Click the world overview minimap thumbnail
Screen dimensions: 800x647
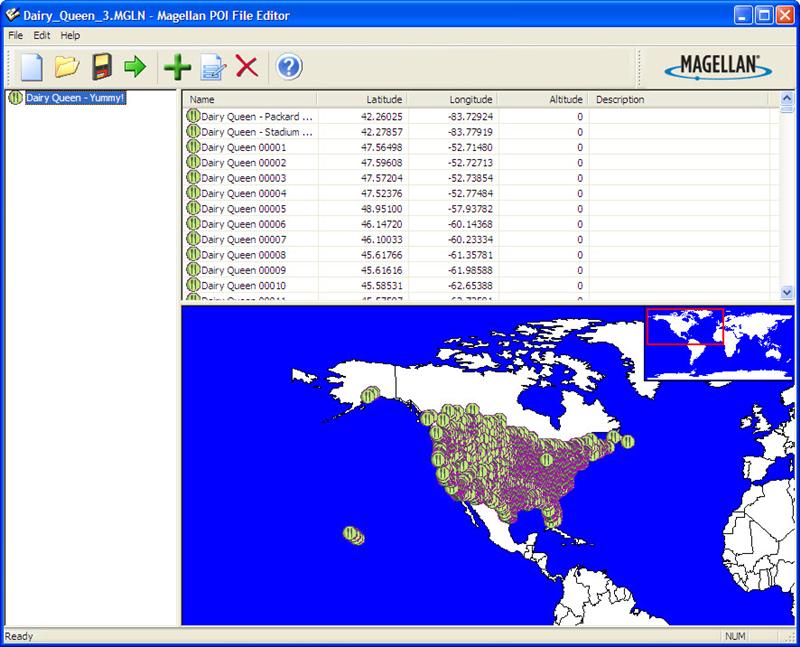pos(718,343)
